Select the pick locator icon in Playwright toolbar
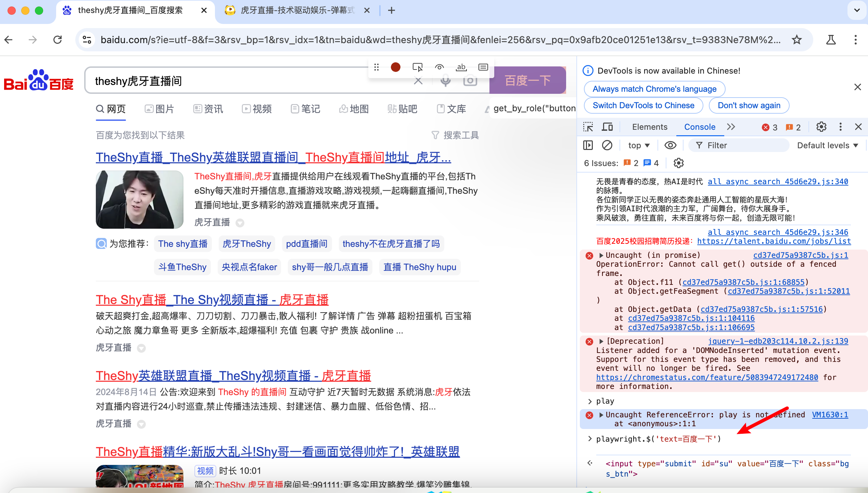Viewport: 868px width, 493px height. [417, 67]
